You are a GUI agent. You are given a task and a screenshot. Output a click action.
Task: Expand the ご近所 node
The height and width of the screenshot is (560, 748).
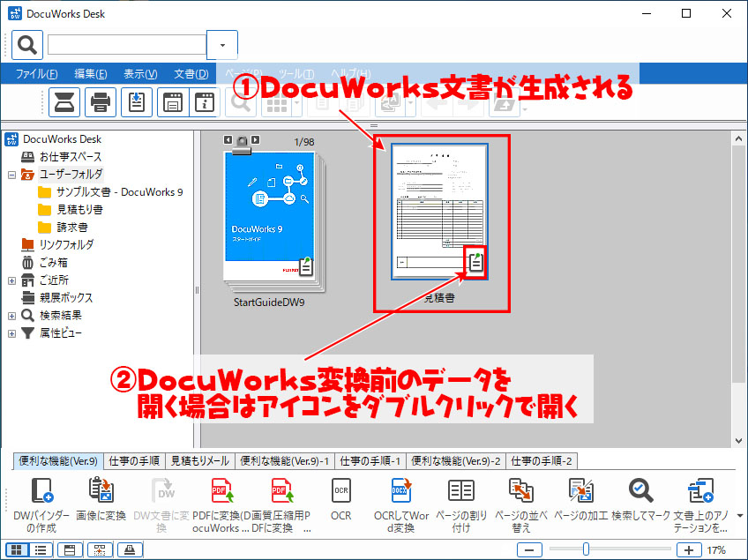click(x=12, y=280)
